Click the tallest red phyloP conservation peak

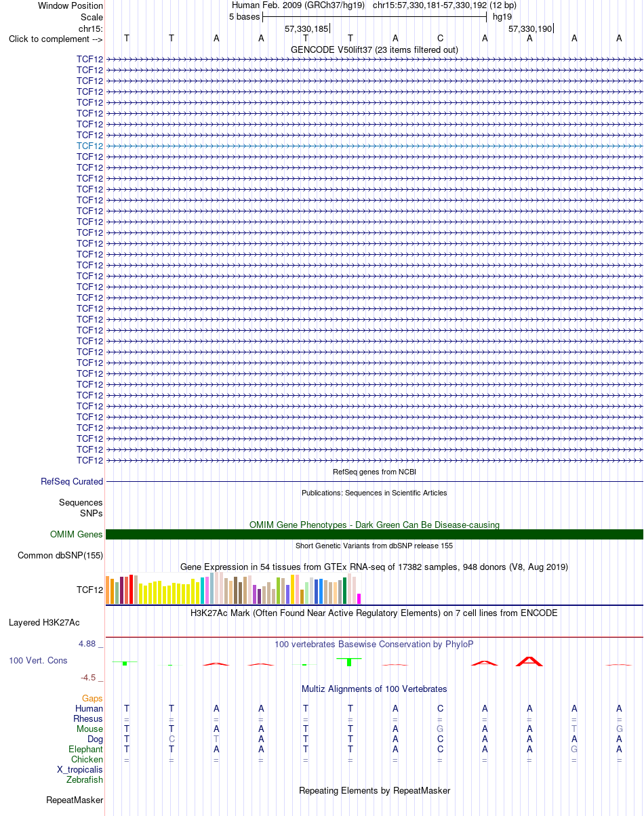(x=529, y=661)
